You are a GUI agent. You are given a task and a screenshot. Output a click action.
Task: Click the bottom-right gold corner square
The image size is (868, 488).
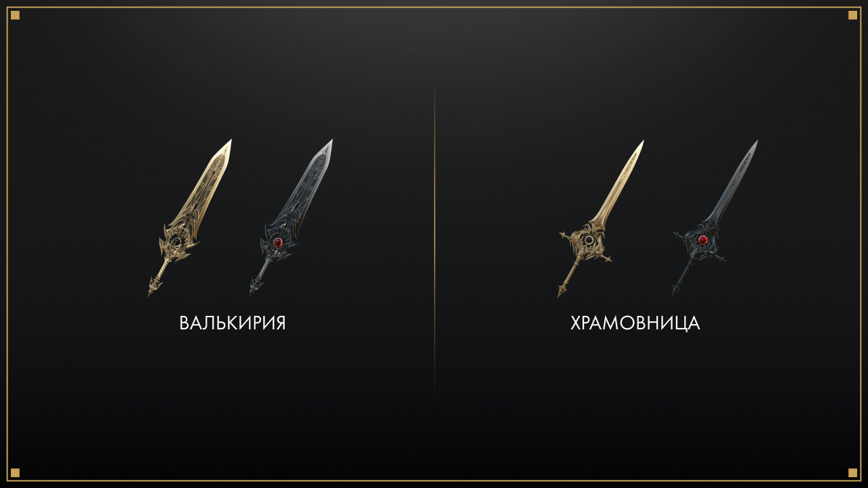click(x=852, y=472)
